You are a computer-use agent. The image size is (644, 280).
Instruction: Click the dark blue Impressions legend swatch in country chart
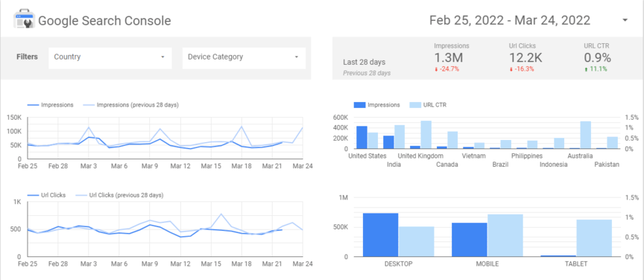tap(359, 105)
